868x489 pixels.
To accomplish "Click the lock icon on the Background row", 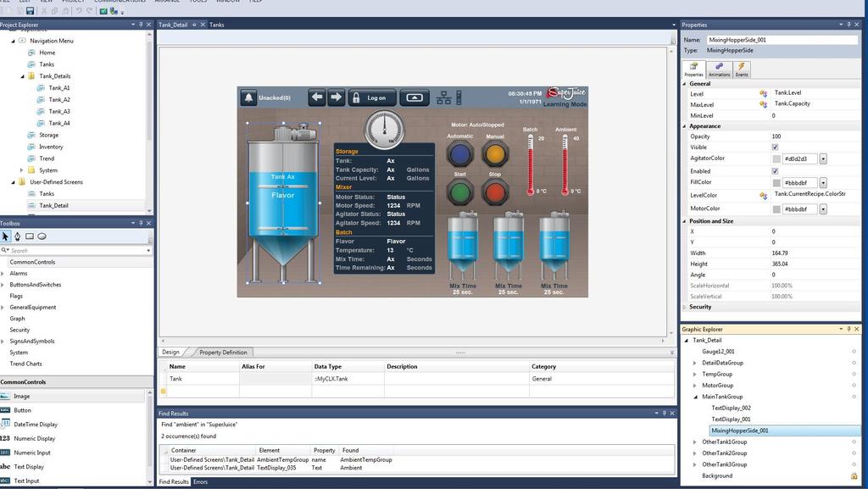I will click(x=854, y=475).
